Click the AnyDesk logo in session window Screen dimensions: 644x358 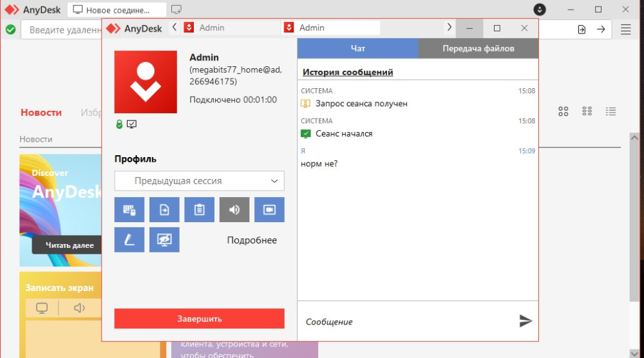[x=135, y=28]
